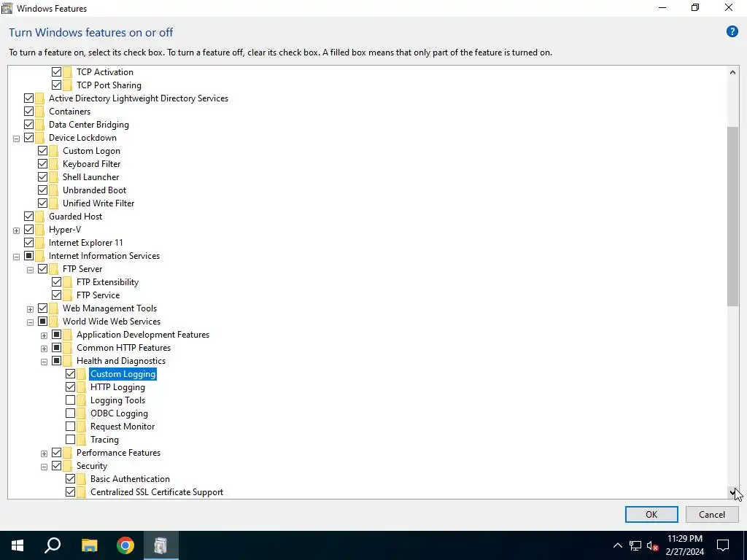
Task: Check the Tracing checkbox
Action: coord(70,439)
